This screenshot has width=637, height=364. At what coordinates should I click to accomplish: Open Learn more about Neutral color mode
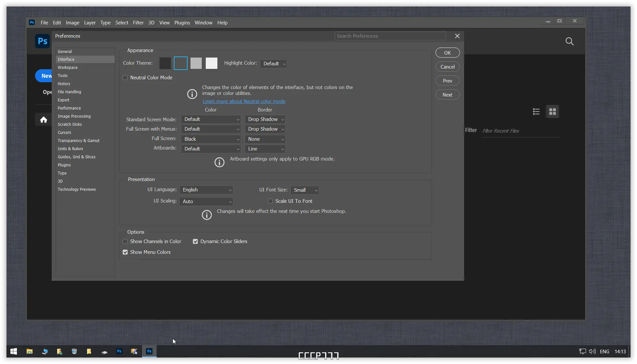click(244, 101)
